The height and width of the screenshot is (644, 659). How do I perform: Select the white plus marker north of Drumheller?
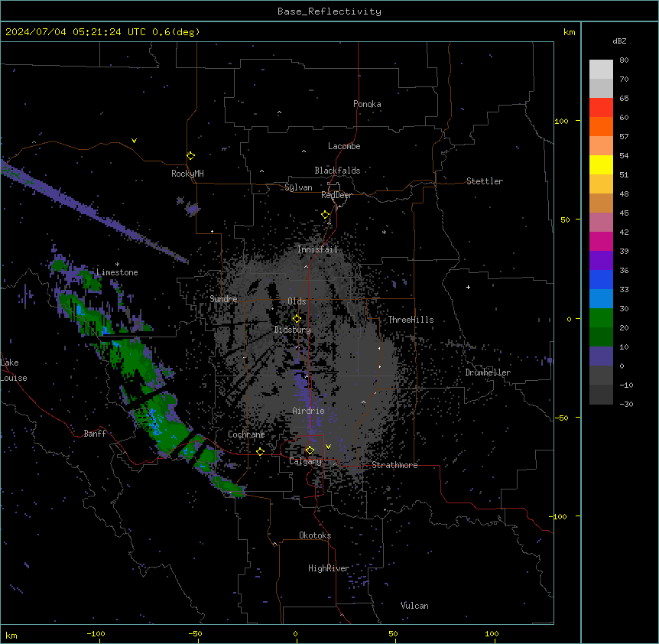pyautogui.click(x=468, y=287)
